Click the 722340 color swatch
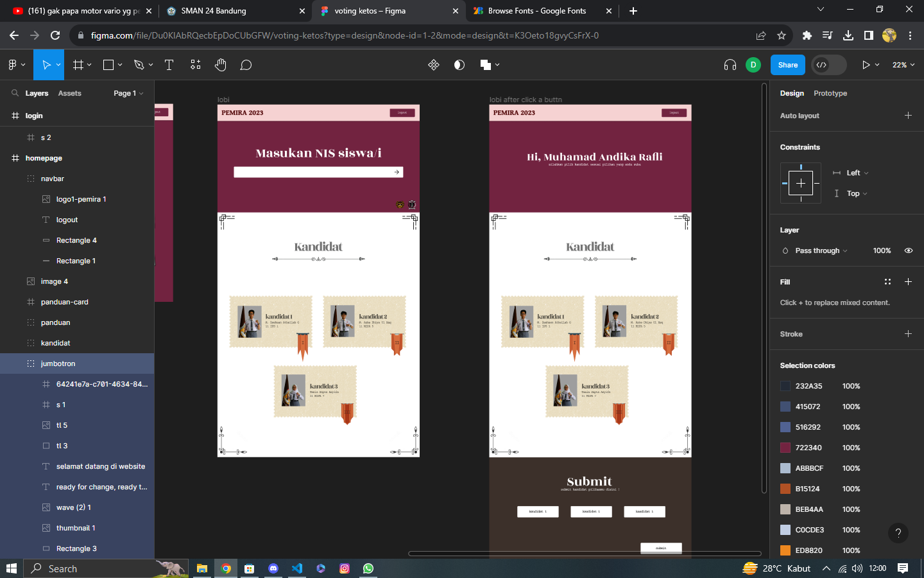The image size is (924, 578). pyautogui.click(x=785, y=448)
